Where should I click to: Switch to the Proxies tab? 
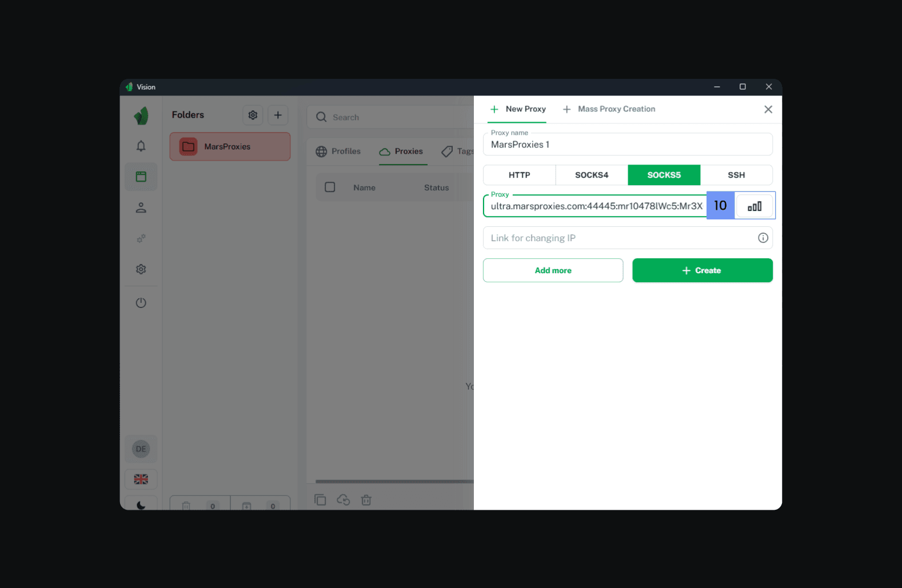(x=401, y=151)
